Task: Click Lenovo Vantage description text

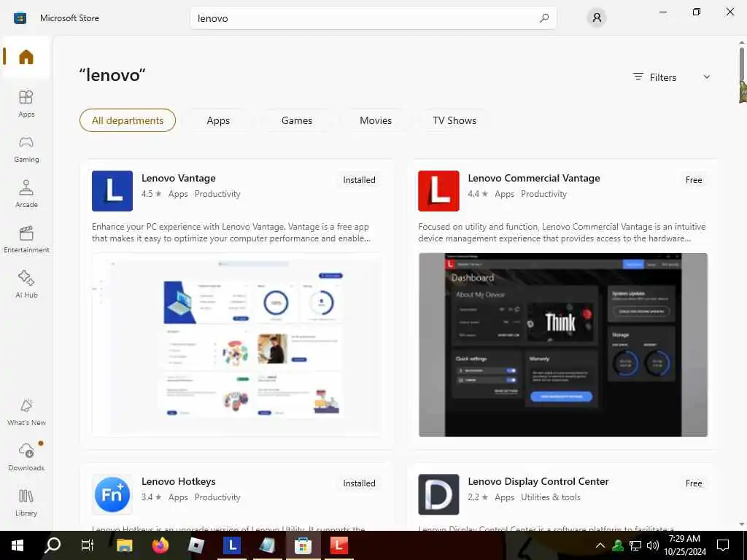Action: pos(231,233)
